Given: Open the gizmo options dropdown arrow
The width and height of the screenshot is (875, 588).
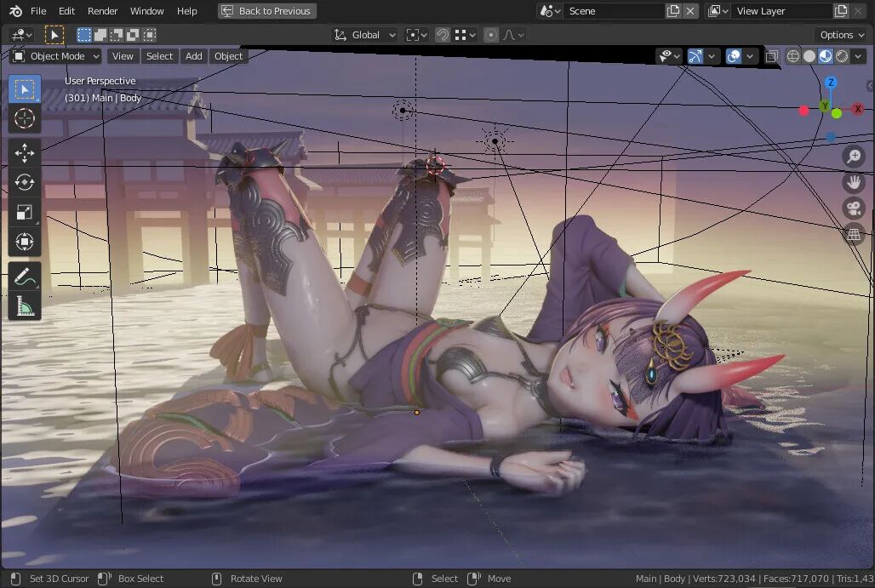Looking at the screenshot, I should [712, 56].
